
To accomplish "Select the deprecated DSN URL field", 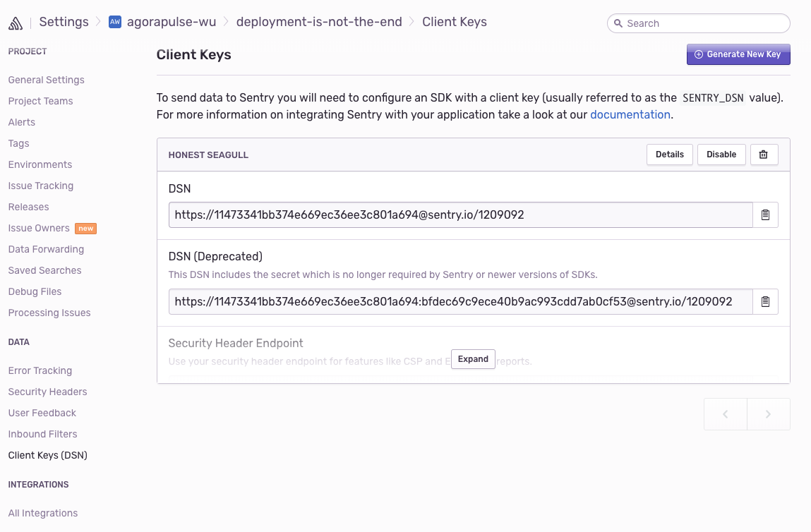I will click(460, 301).
